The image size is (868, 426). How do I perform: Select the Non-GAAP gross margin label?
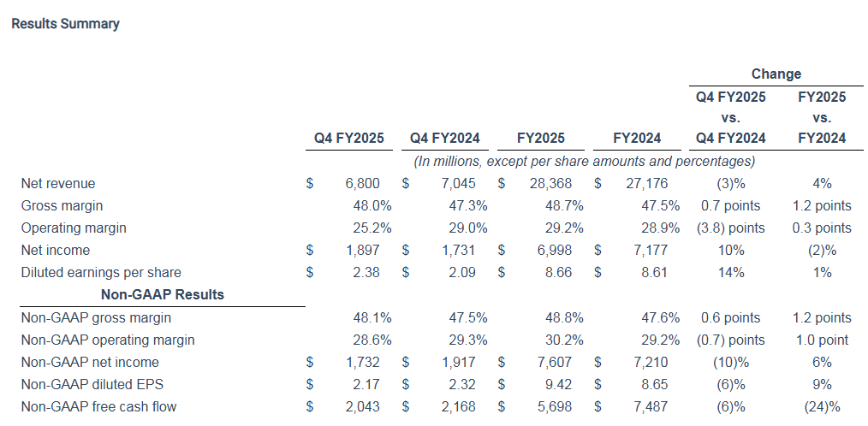(x=95, y=318)
